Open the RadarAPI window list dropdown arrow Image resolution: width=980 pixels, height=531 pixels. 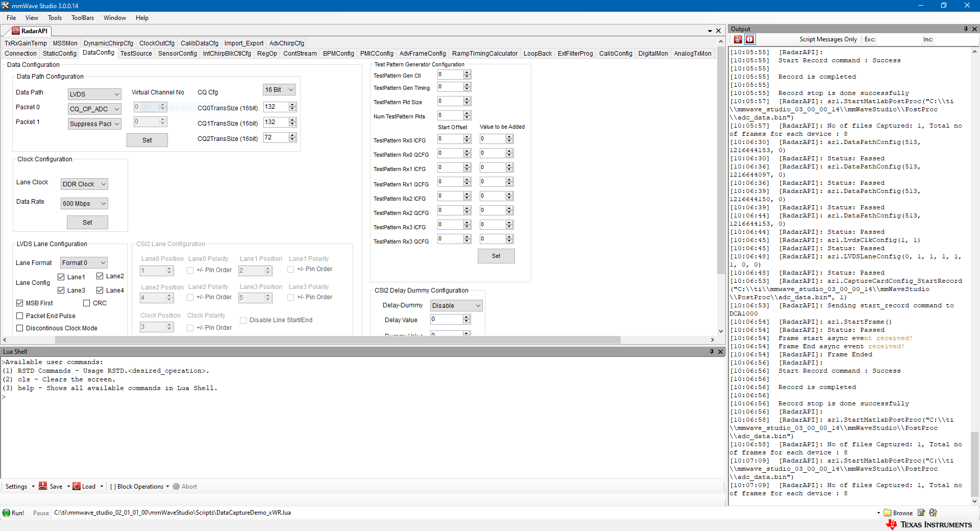click(x=709, y=31)
